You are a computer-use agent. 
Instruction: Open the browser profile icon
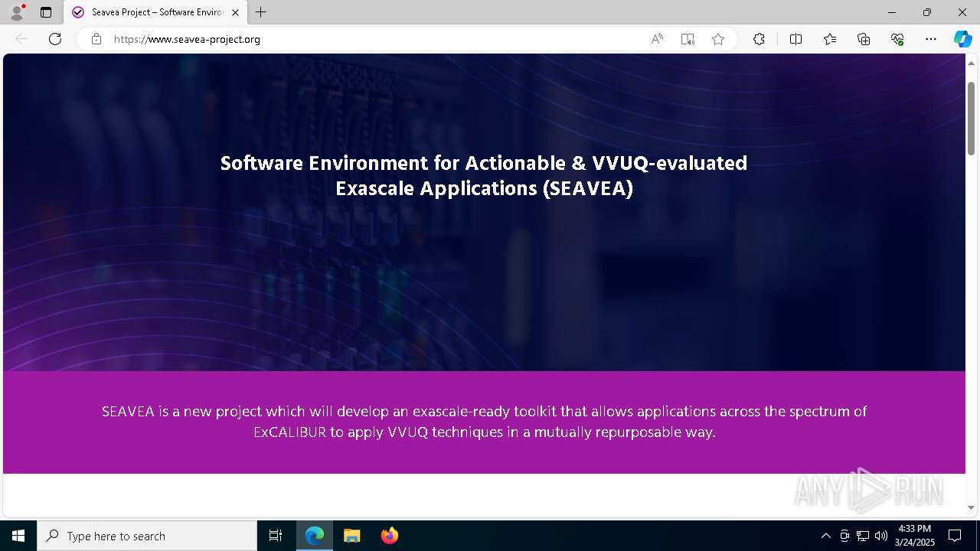click(17, 12)
